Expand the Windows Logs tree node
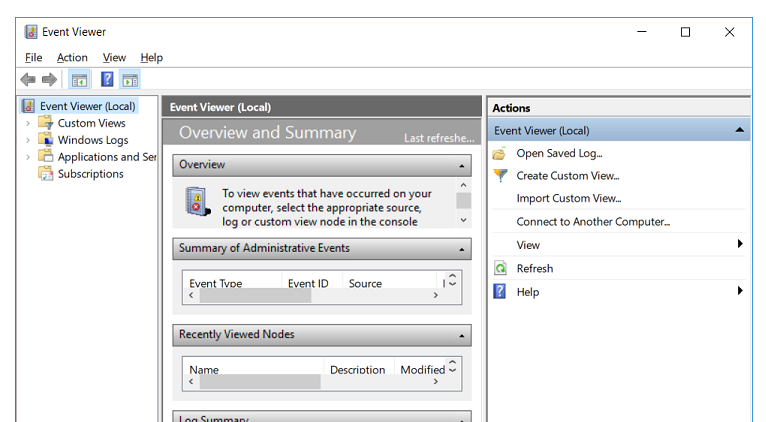This screenshot has width=766, height=422. [x=28, y=140]
